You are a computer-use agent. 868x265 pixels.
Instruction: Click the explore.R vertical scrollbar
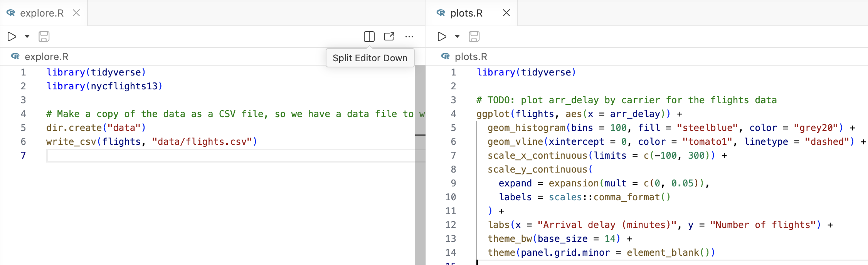coord(420,165)
